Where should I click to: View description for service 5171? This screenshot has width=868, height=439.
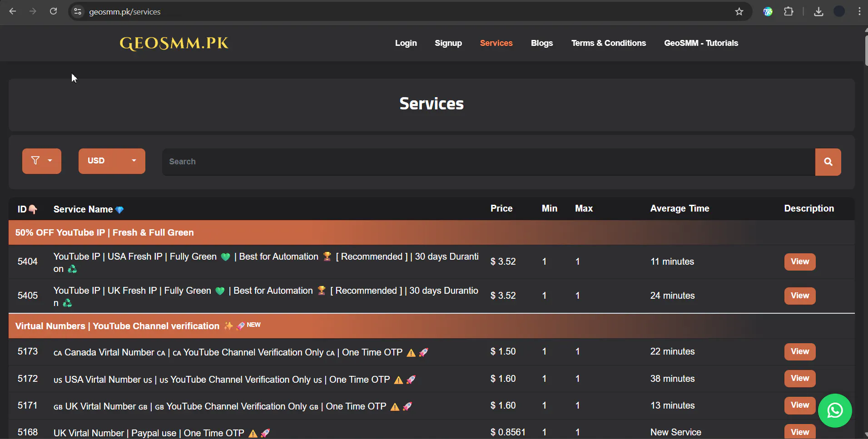click(800, 405)
